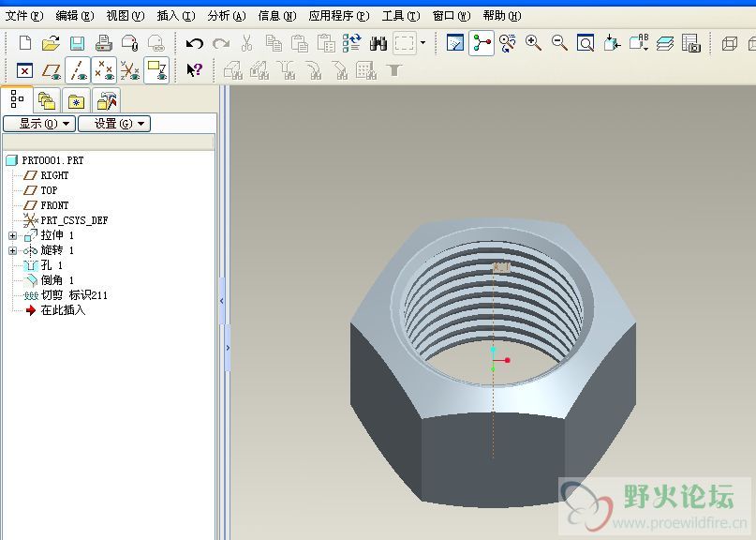Regenerate the model with the regenerate icon
The height and width of the screenshot is (540, 756).
pos(352,43)
